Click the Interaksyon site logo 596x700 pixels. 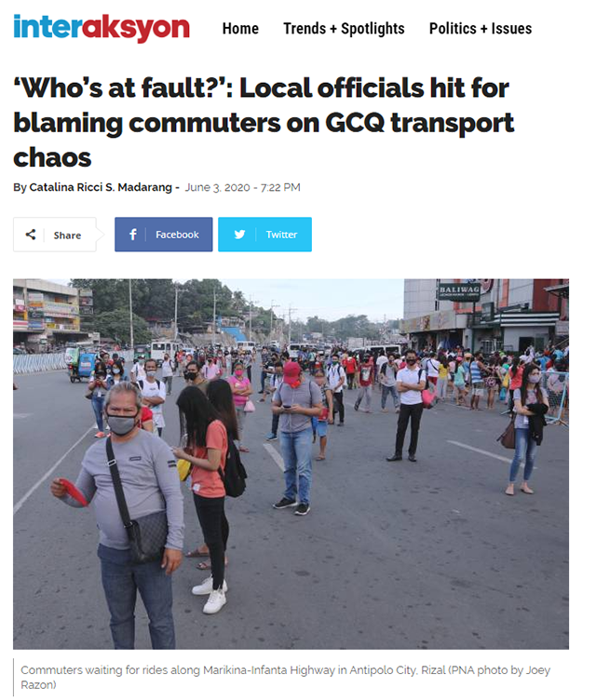tap(102, 28)
